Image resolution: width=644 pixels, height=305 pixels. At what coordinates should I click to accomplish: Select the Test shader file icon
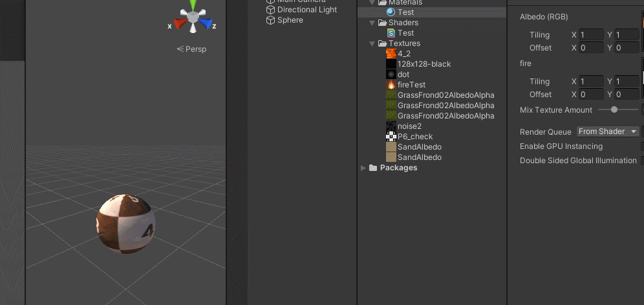point(391,33)
